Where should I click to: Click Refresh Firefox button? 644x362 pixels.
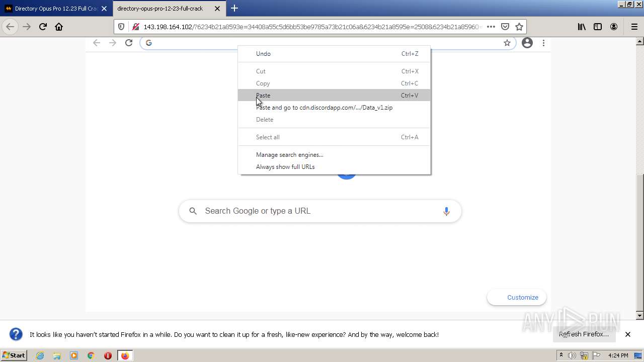click(x=584, y=334)
